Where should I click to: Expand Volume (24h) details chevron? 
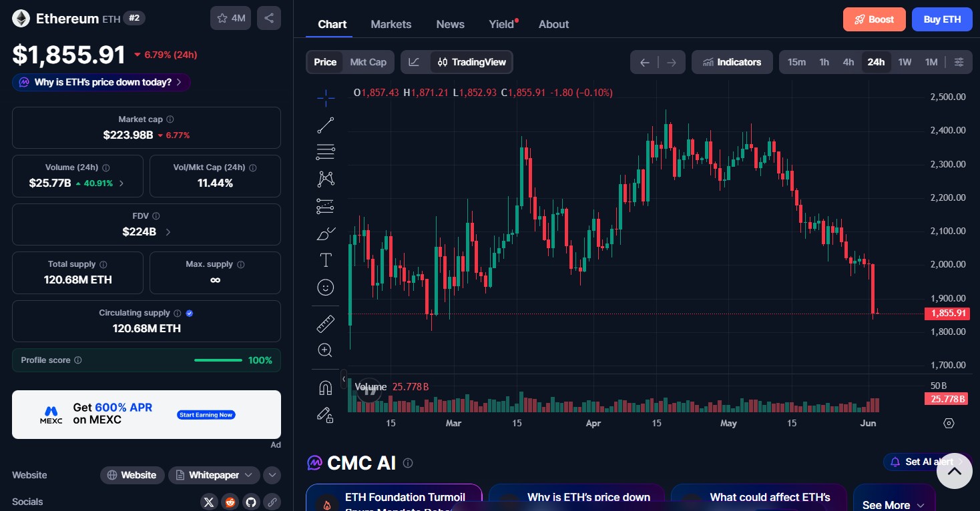point(121,183)
